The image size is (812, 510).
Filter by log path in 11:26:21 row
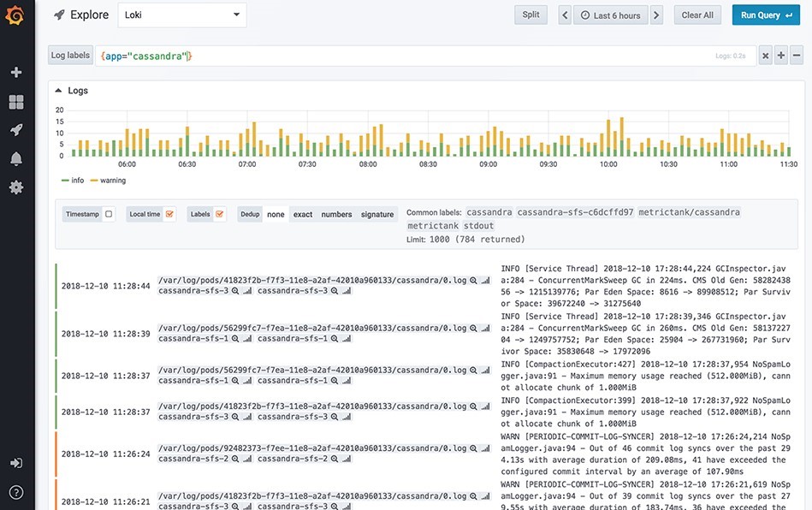[473, 495]
